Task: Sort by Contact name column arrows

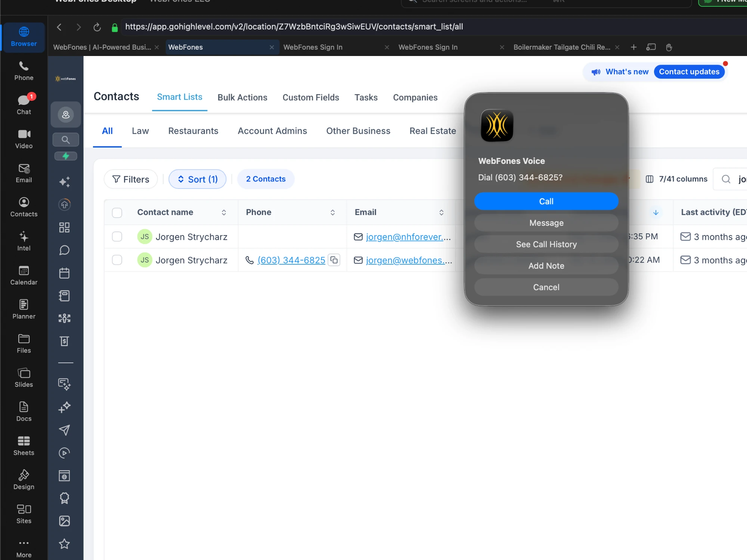Action: click(224, 212)
